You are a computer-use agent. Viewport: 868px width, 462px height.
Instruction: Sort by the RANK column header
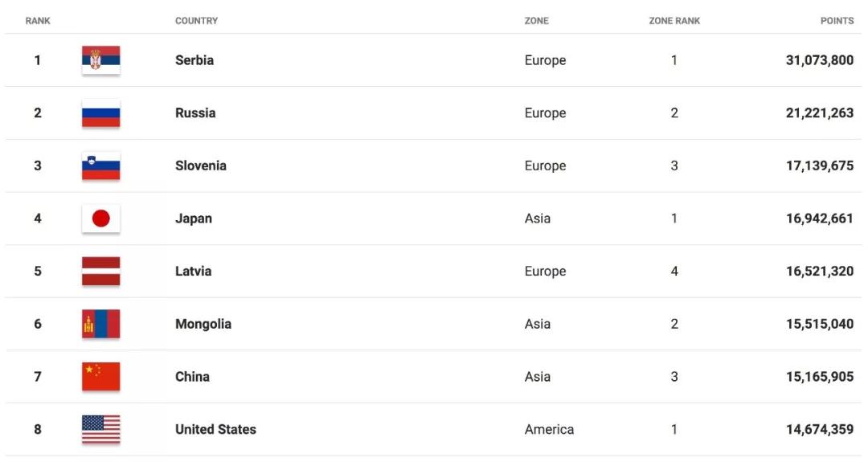coord(38,21)
